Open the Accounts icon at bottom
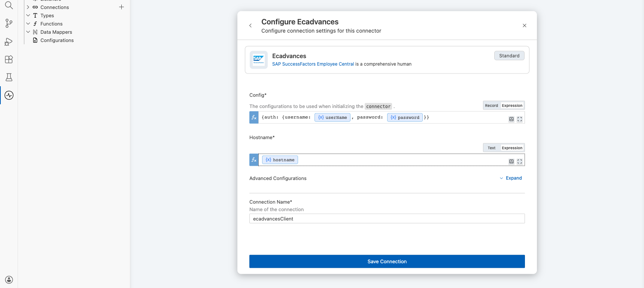Screen dimensions: 644x288 click(9, 280)
